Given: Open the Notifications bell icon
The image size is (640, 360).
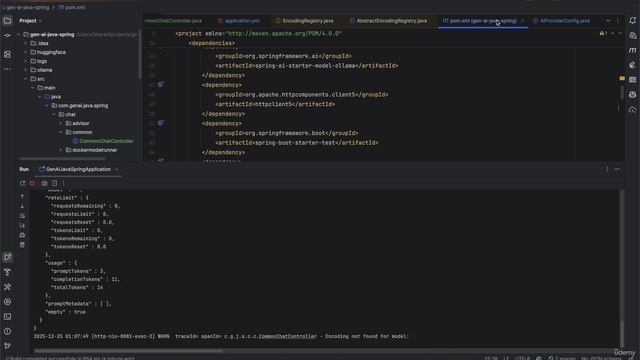Looking at the screenshot, I should [632, 21].
